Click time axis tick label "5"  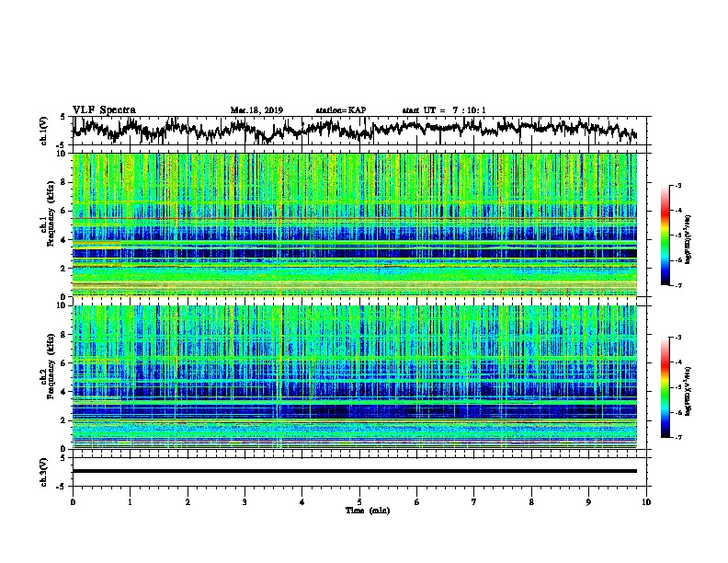(359, 502)
